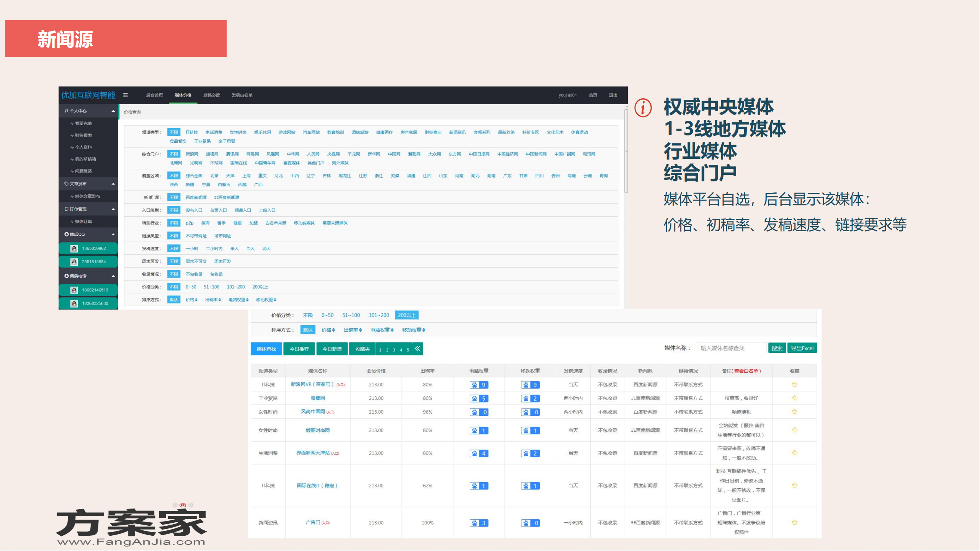
Task: Click the double-chevron collapse icon after pagination
Action: tap(418, 349)
